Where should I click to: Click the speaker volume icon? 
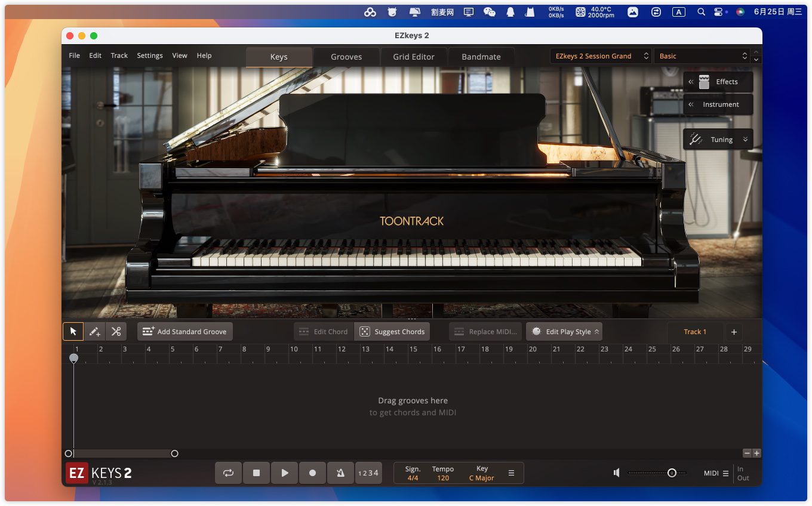617,473
